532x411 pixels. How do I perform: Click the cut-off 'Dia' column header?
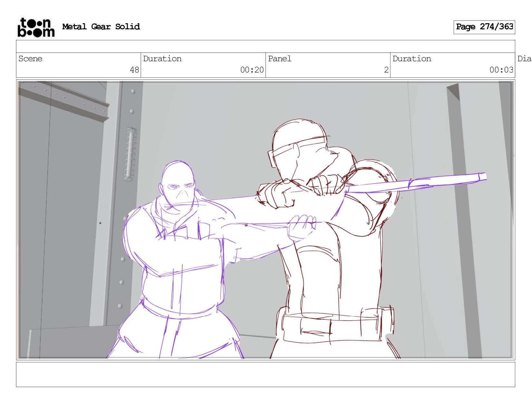click(524, 59)
